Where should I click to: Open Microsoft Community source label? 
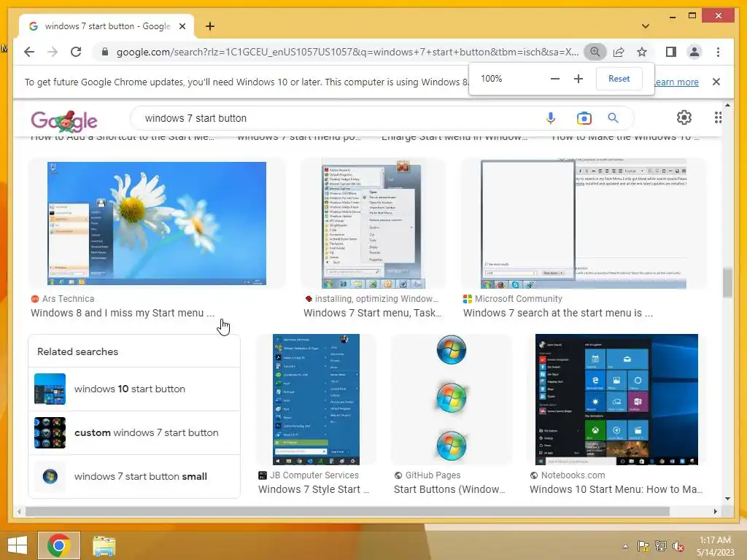point(513,298)
